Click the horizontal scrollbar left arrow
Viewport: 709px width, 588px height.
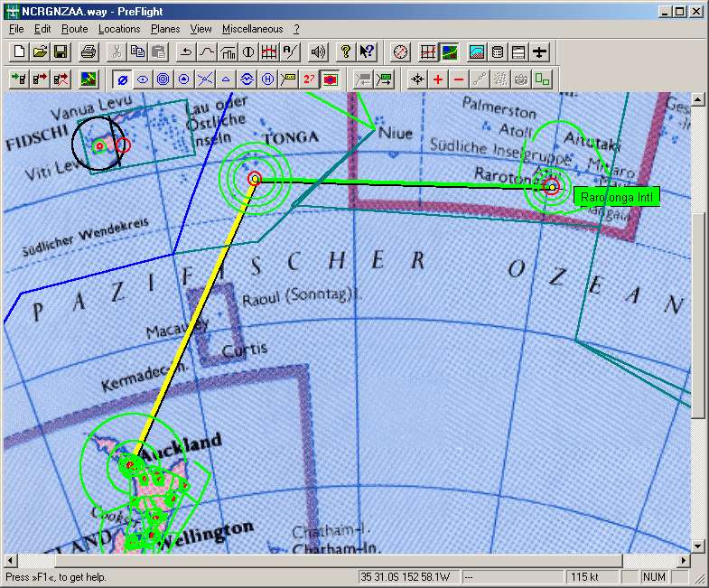pyautogui.click(x=10, y=561)
